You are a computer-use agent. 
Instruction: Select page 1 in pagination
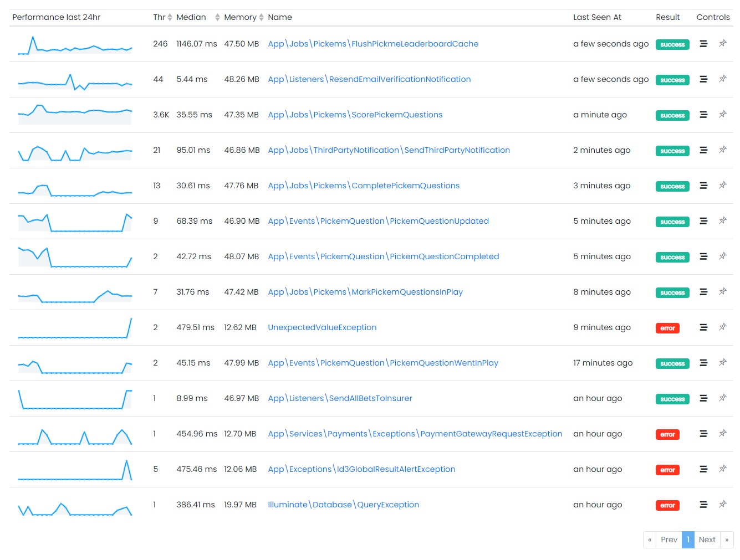tap(688, 540)
